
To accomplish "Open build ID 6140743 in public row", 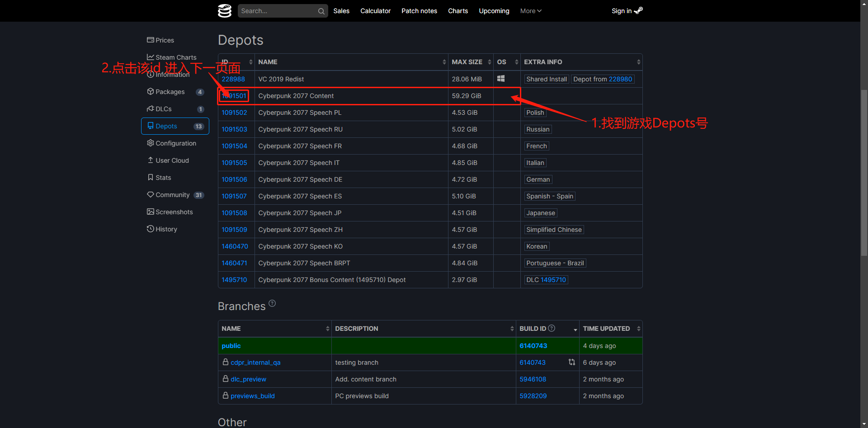I will click(x=533, y=346).
